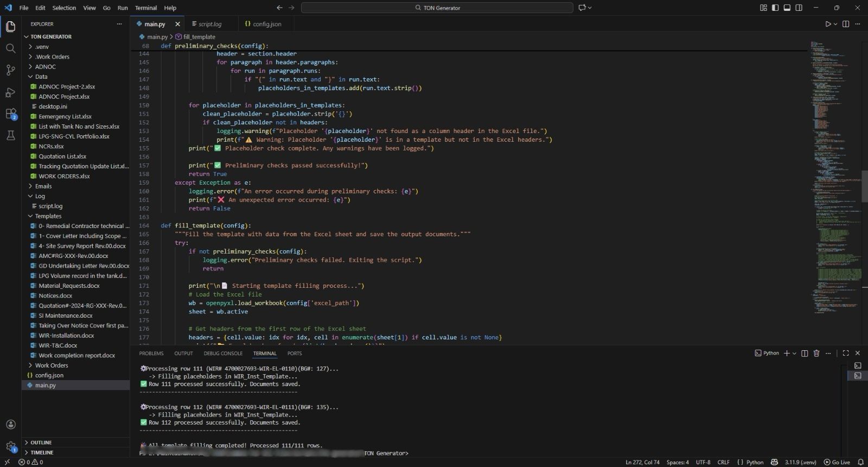Expand the ADNOC folder

[x=75, y=67]
